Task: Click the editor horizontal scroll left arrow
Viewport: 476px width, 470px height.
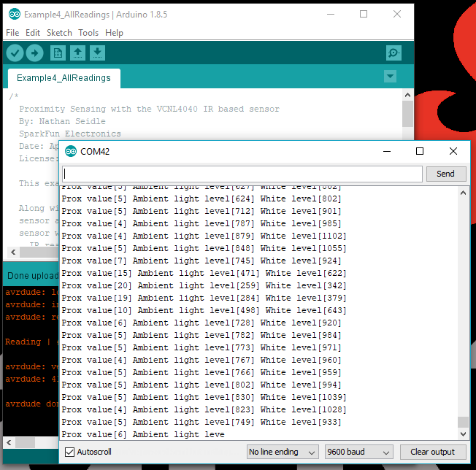Action: click(13, 252)
